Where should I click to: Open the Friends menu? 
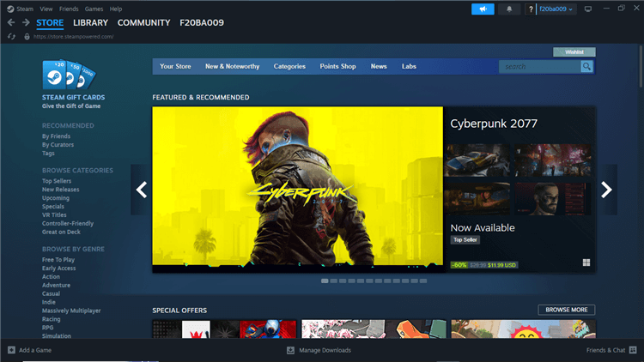click(x=69, y=9)
